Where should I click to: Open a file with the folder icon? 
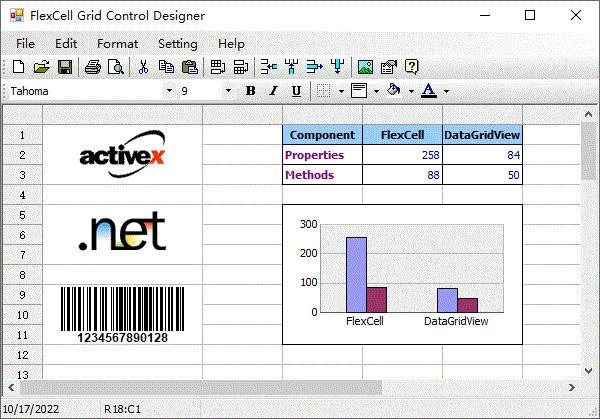tap(41, 67)
